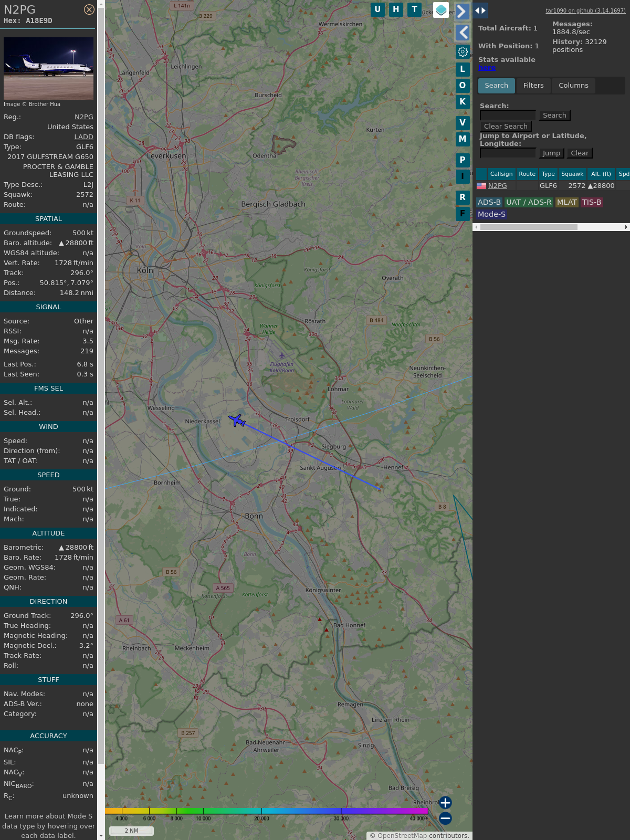Viewport: 630px width, 840px height.
Task: Open OpenStreetMap attribution link
Action: click(402, 836)
